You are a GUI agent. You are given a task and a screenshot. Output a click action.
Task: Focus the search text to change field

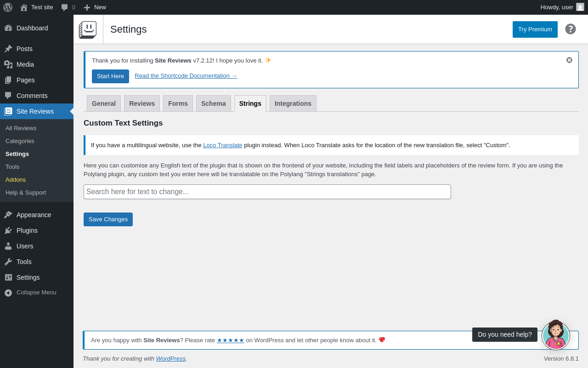click(x=267, y=192)
